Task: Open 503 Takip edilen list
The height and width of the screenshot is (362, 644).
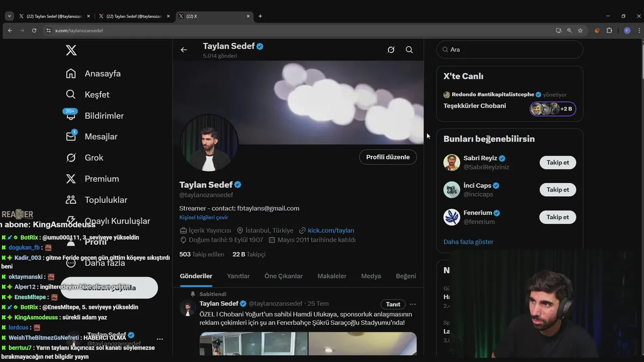Action: 202,254
